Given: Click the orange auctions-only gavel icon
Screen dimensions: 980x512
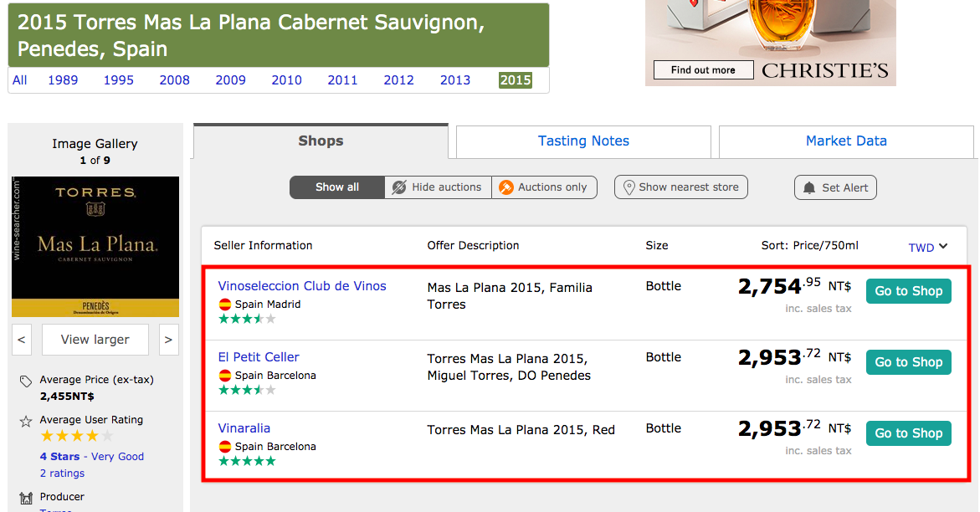Looking at the screenshot, I should coord(506,187).
